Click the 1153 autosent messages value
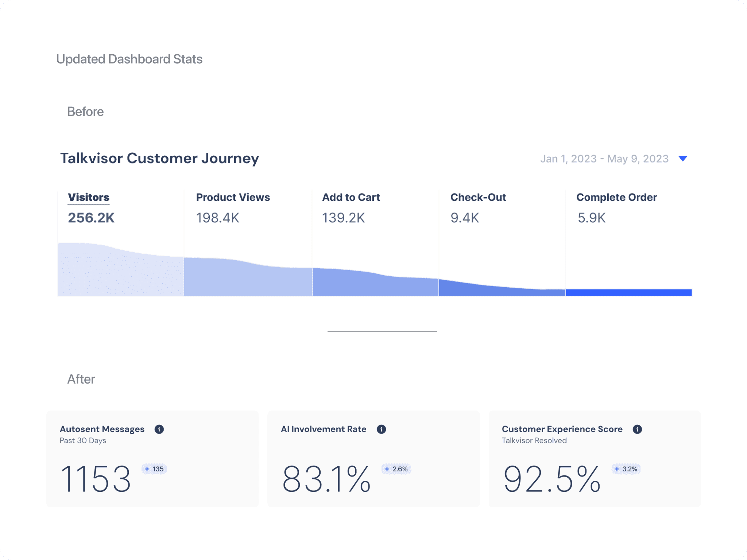This screenshot has width=747, height=560. click(96, 479)
